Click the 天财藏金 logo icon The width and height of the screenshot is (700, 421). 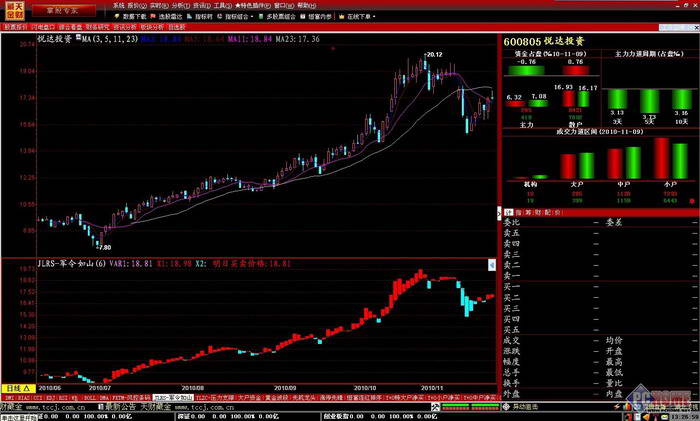coord(14,10)
